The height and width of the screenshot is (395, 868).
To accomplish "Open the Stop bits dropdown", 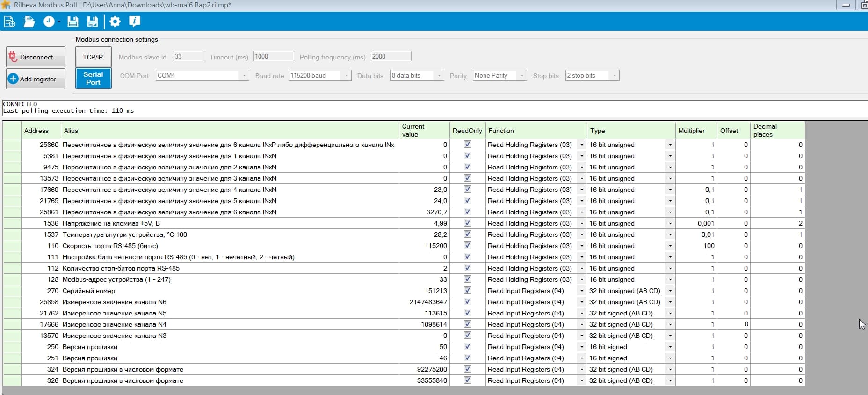I will [592, 75].
